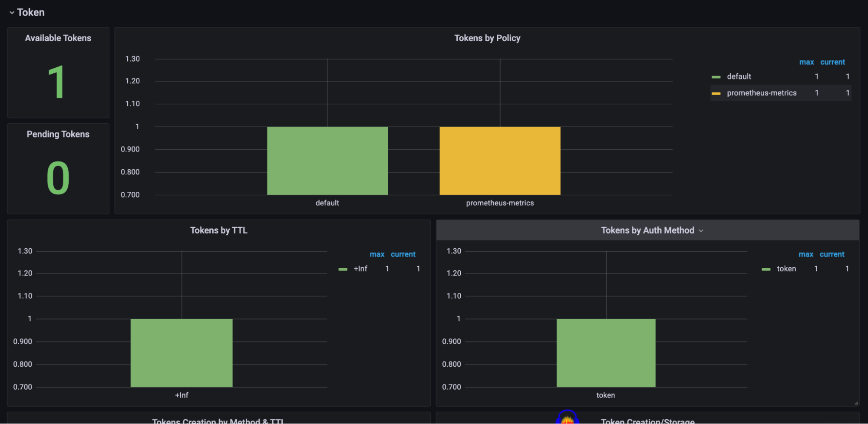Sort Tokens by Auth Method legend by max
The height and width of the screenshot is (424, 868).
tap(805, 254)
